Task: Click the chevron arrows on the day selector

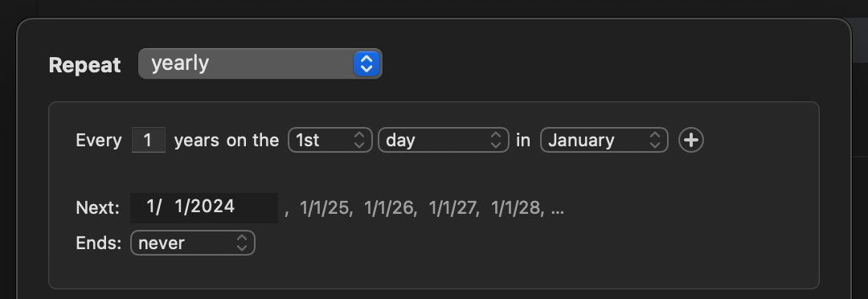Action: pyautogui.click(x=495, y=140)
